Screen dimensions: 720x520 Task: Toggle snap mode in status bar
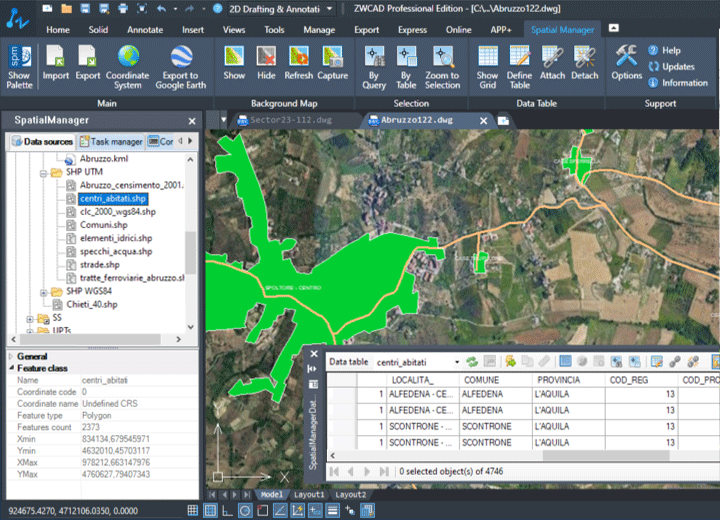[x=193, y=510]
